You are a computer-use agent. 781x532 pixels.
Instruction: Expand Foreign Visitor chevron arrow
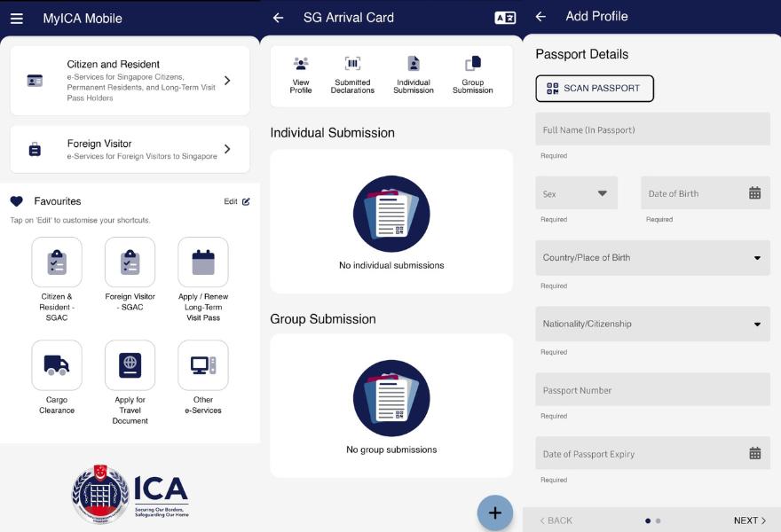(x=227, y=149)
